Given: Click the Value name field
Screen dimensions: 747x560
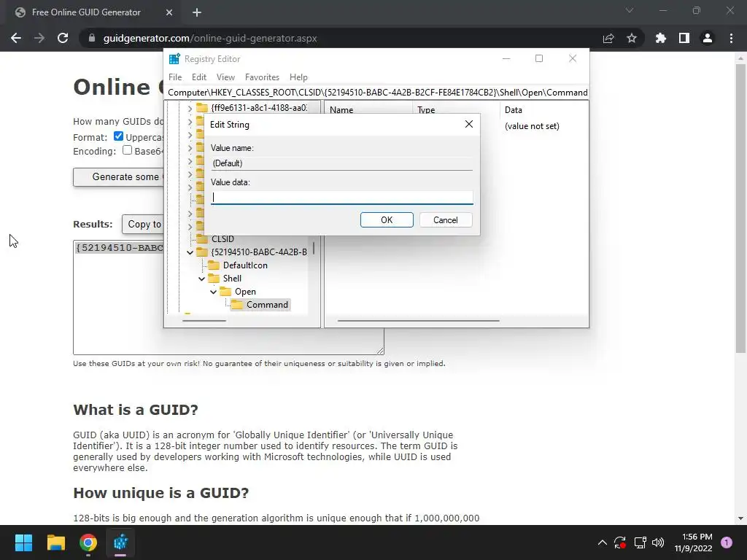Looking at the screenshot, I should [x=342, y=163].
